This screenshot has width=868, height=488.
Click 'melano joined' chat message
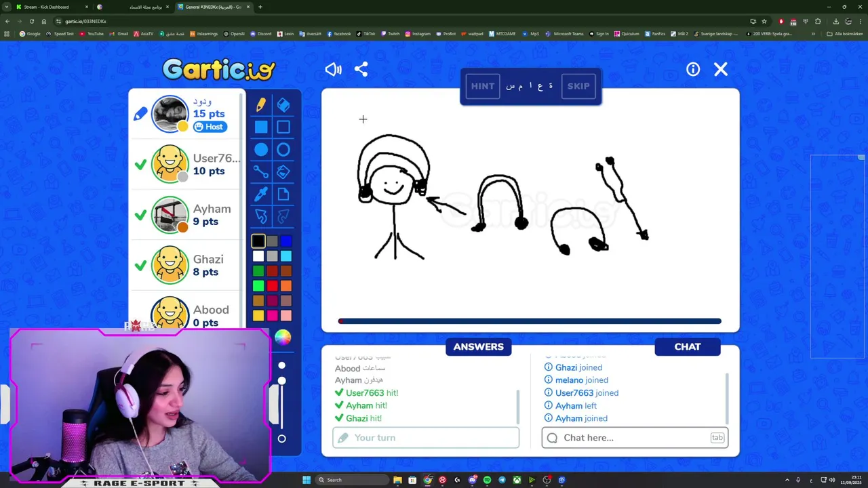pos(576,380)
